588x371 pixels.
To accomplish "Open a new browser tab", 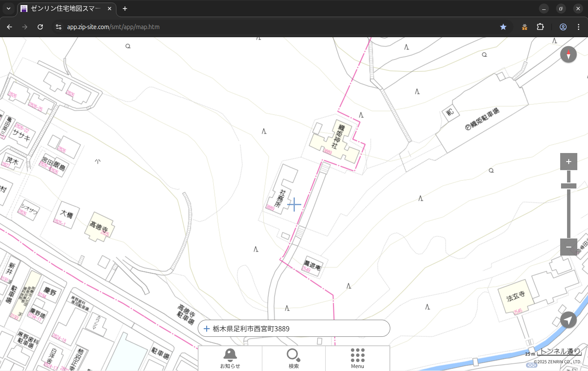I will 125,9.
